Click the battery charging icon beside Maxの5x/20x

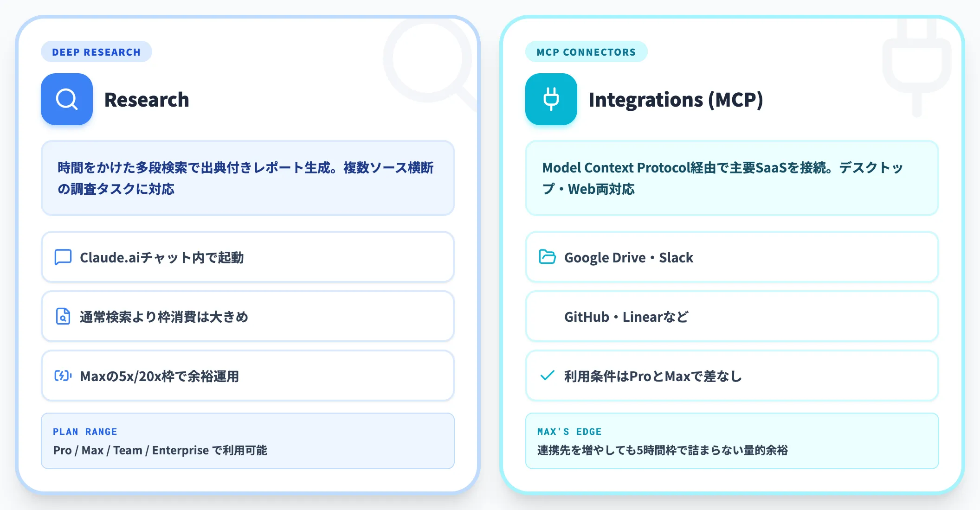point(63,376)
